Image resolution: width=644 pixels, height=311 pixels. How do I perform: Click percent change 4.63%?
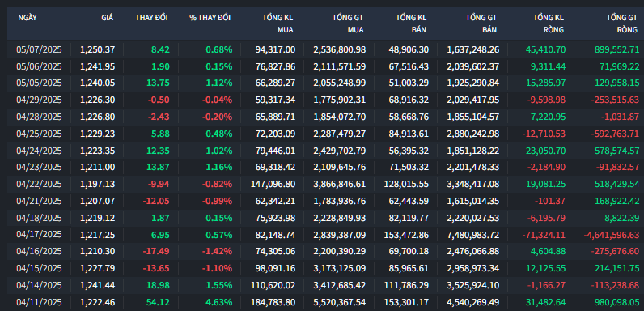coord(219,302)
